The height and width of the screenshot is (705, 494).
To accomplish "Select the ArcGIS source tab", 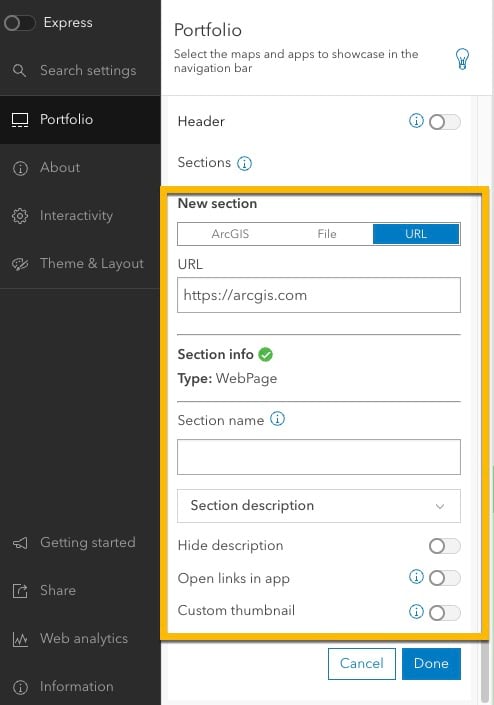I will (230, 234).
